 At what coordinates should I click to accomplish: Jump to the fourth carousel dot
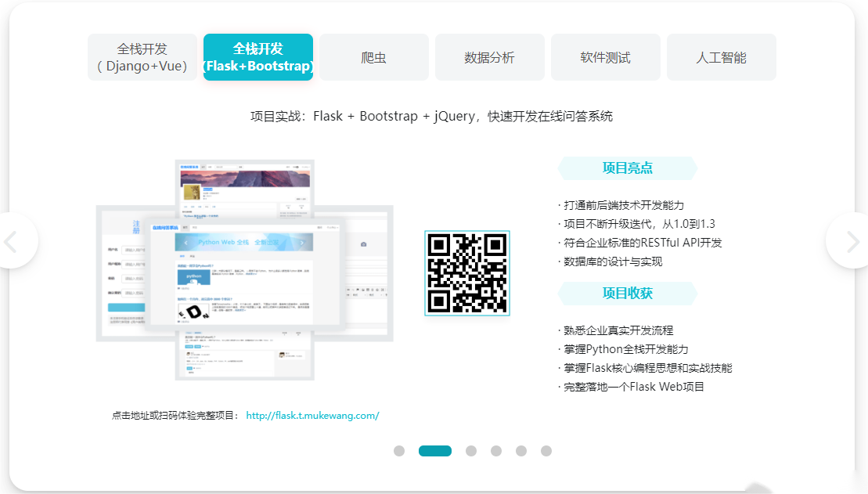pyautogui.click(x=496, y=451)
